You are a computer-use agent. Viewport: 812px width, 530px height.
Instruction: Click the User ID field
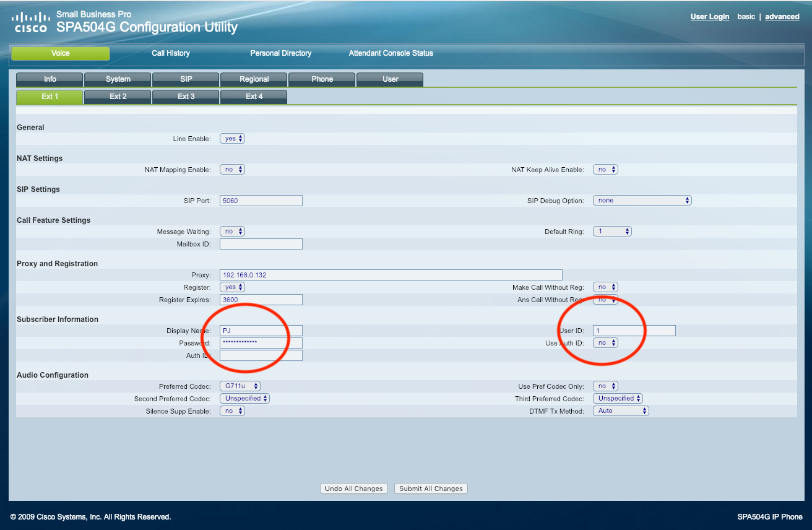pos(634,331)
